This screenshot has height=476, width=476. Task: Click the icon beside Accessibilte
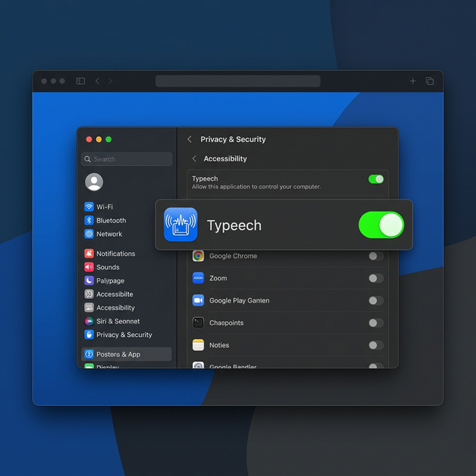89,295
